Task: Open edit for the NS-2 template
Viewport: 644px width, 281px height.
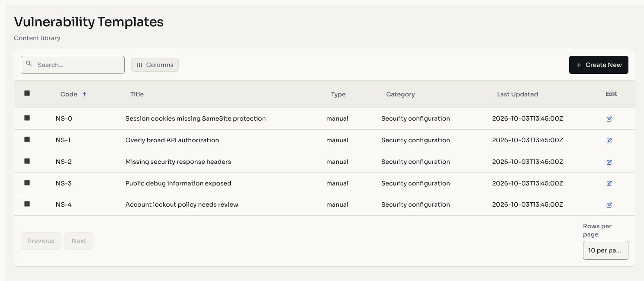Action: [609, 162]
